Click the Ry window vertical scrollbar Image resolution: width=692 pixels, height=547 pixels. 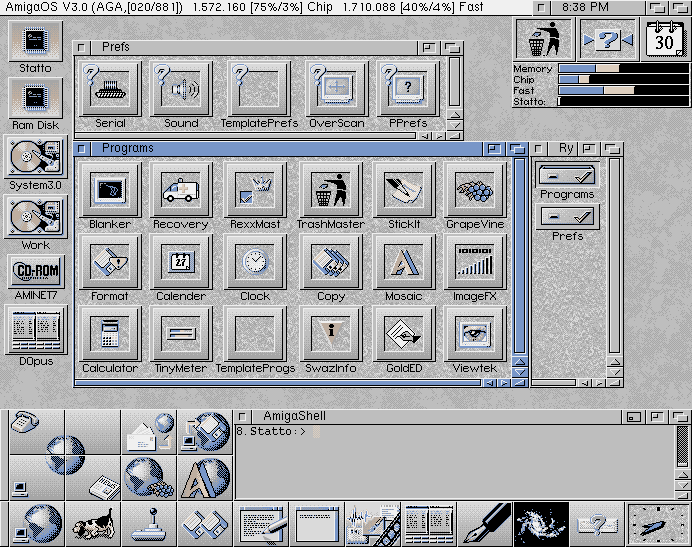614,256
